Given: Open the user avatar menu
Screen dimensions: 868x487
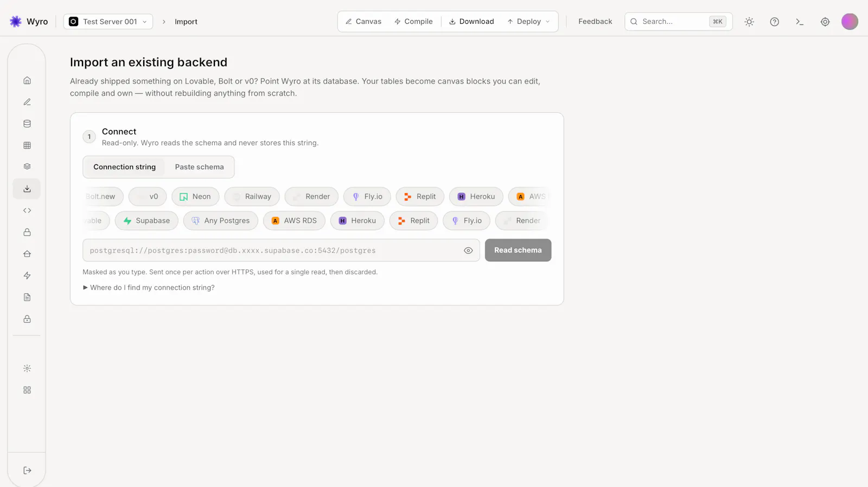Looking at the screenshot, I should (850, 22).
